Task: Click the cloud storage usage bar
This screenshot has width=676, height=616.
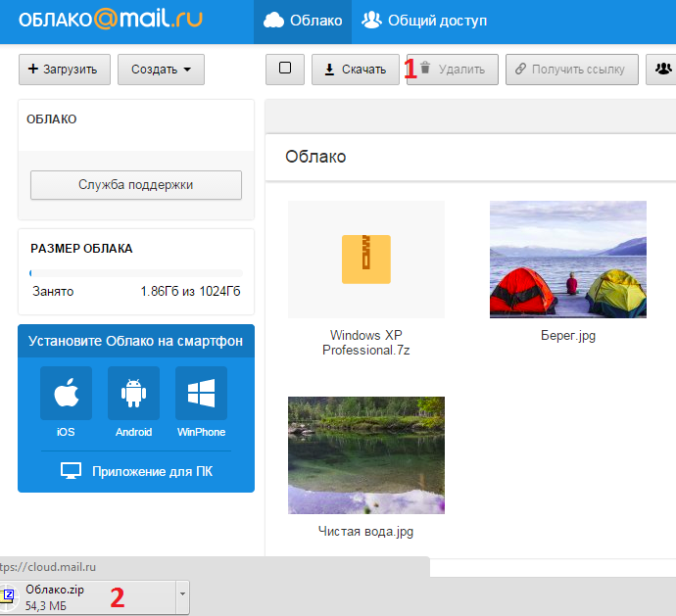Action: click(x=136, y=273)
